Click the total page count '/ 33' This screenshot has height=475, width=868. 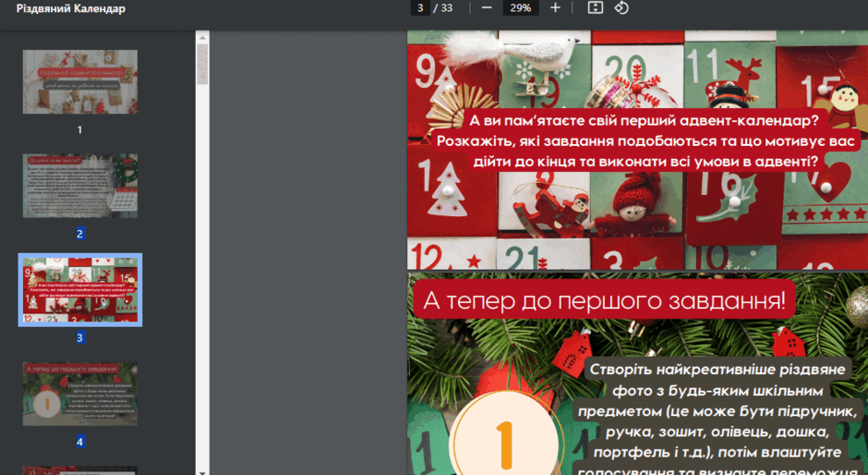pos(443,7)
